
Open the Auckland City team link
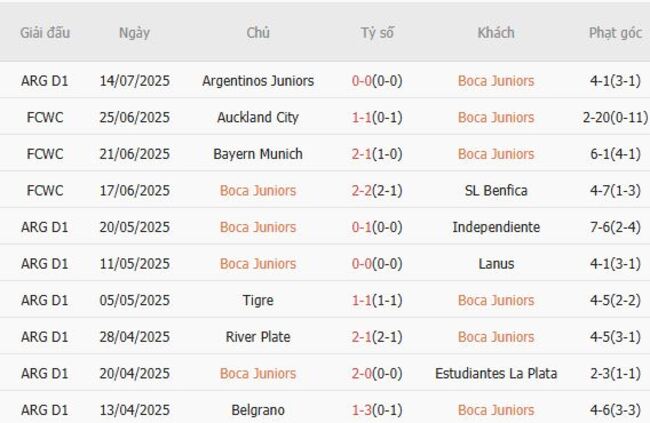click(258, 118)
